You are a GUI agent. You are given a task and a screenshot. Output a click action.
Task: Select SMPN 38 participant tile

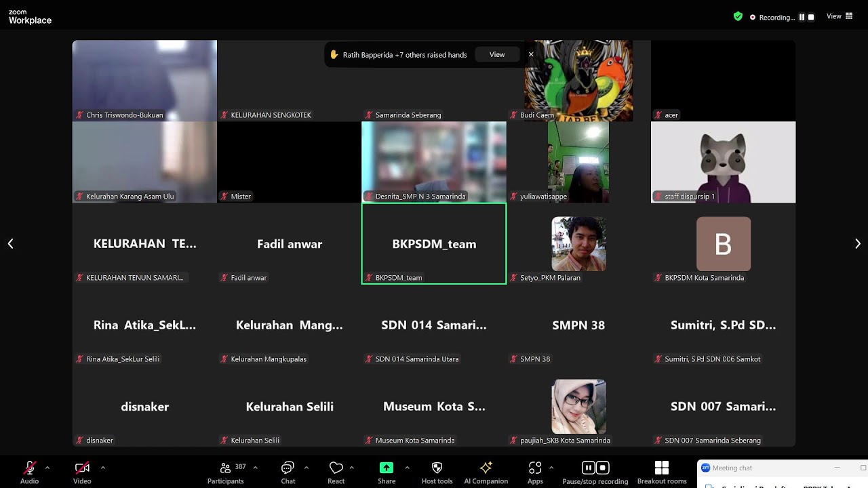coord(578,325)
